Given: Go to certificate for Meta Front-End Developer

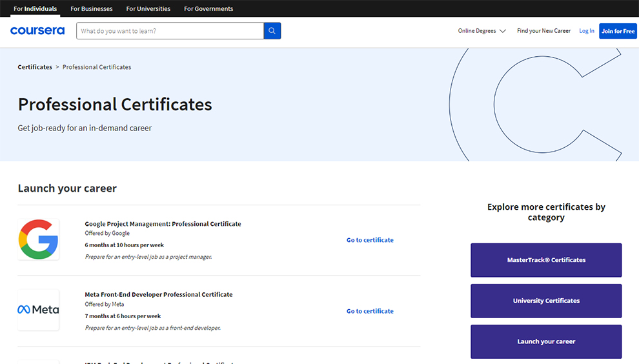Looking at the screenshot, I should [370, 311].
